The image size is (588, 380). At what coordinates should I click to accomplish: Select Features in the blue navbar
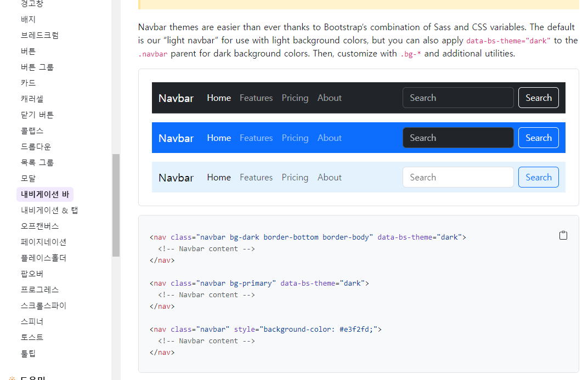coord(256,138)
